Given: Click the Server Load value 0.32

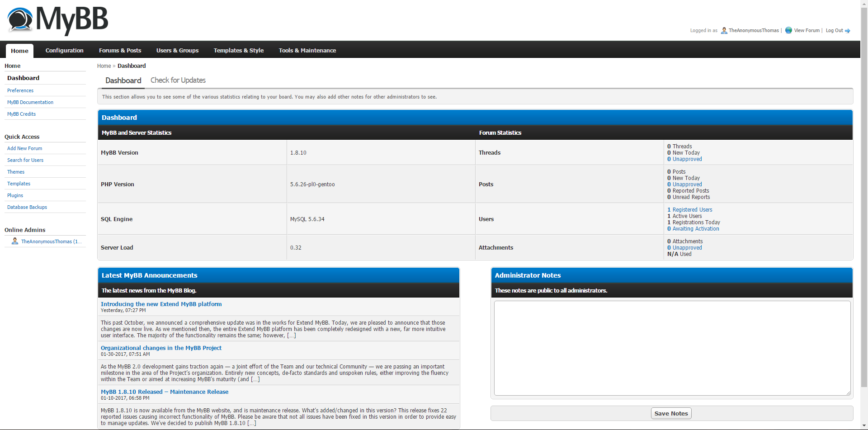Looking at the screenshot, I should (x=296, y=248).
